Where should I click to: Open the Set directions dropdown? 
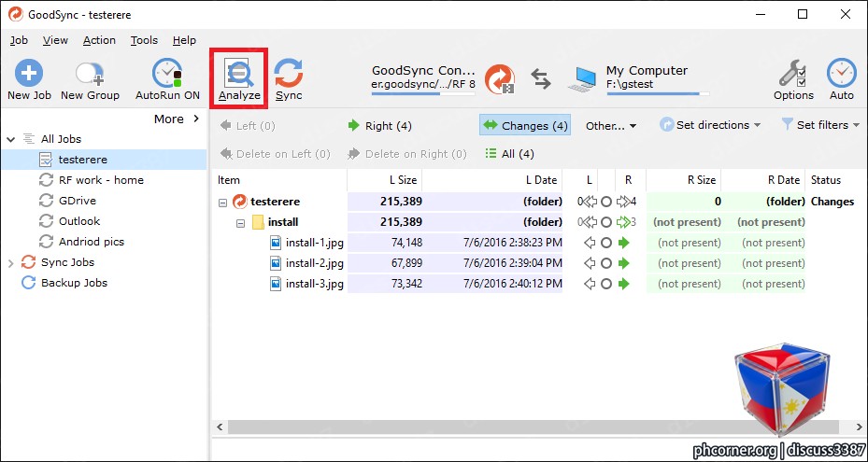[x=710, y=125]
